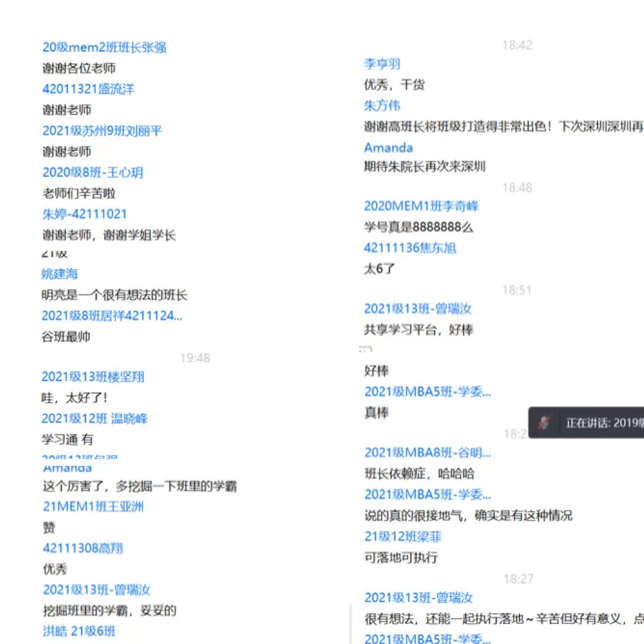Image resolution: width=644 pixels, height=644 pixels.
Task: Open sender name 42111308高翔
Action: [82, 548]
